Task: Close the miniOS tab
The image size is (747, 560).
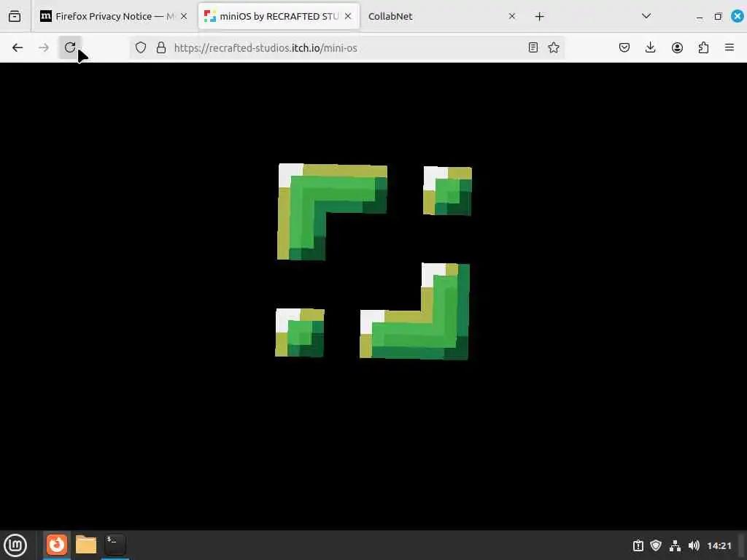Action: pyautogui.click(x=348, y=16)
